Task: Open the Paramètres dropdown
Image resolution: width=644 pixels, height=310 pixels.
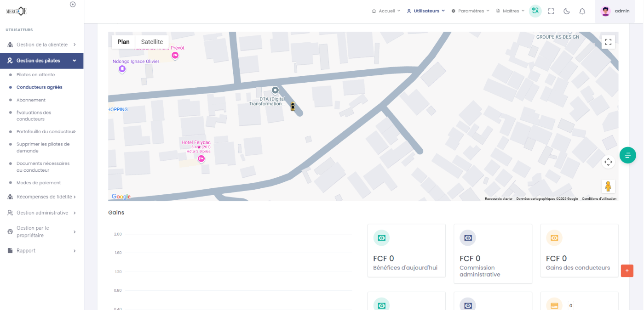Action: (x=471, y=11)
